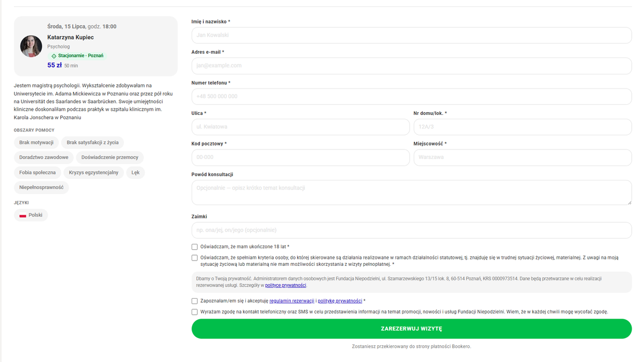Click the Ulica street field

(301, 127)
